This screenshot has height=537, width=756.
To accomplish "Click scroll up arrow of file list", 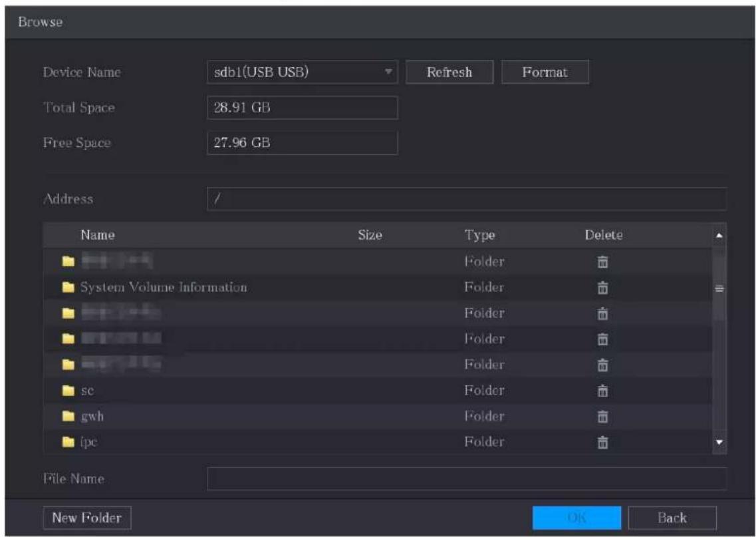I will (719, 236).
